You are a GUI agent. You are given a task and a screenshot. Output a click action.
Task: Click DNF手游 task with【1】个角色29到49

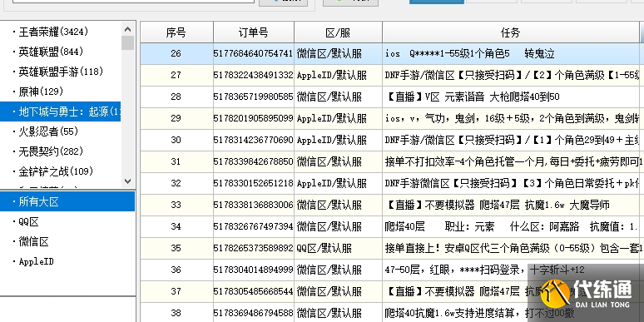(513, 140)
